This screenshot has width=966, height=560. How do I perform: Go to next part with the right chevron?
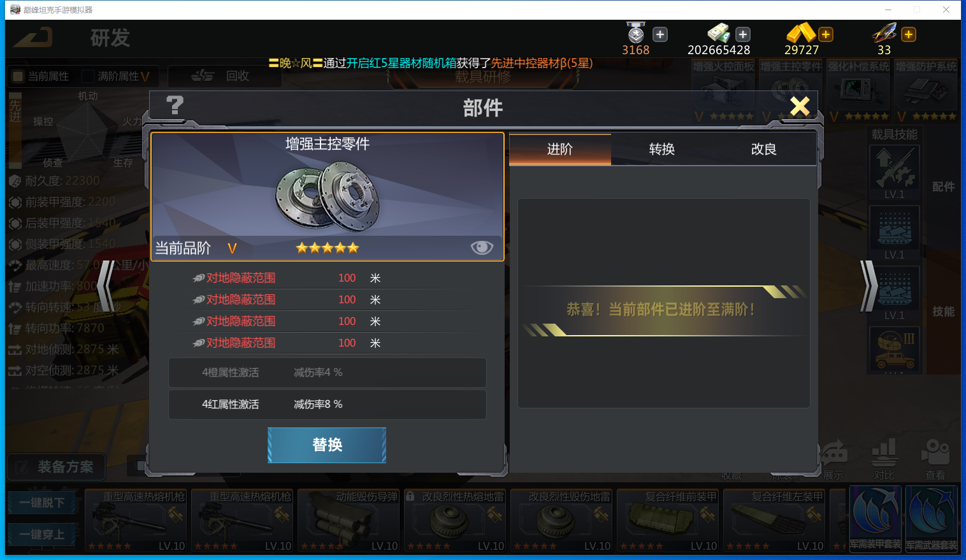[x=869, y=285]
